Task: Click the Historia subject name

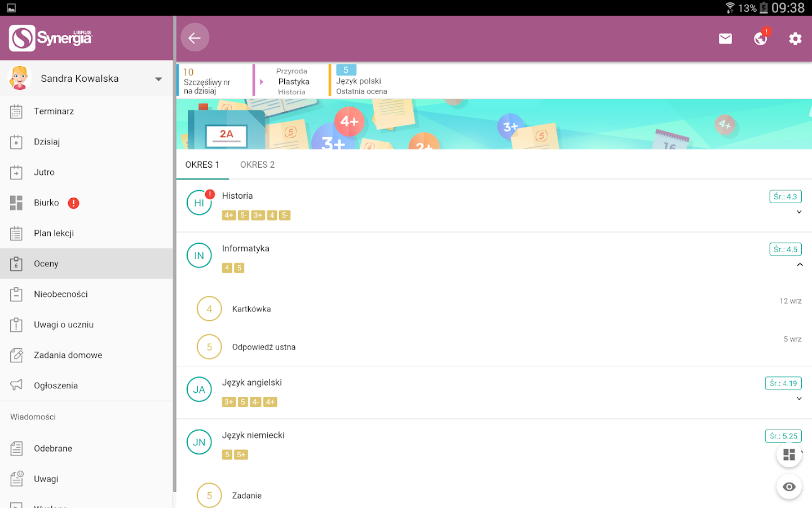Action: (x=237, y=196)
